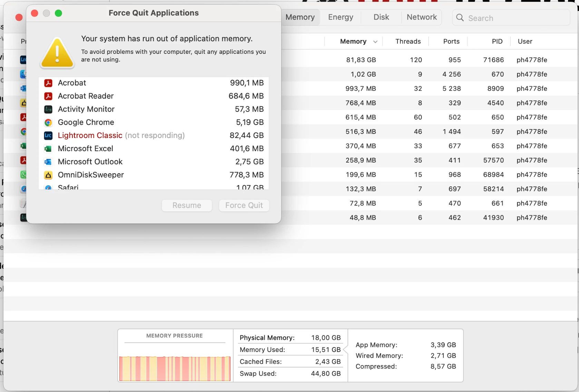
Task: Click the App Memory 3,39 GB value
Action: (443, 345)
